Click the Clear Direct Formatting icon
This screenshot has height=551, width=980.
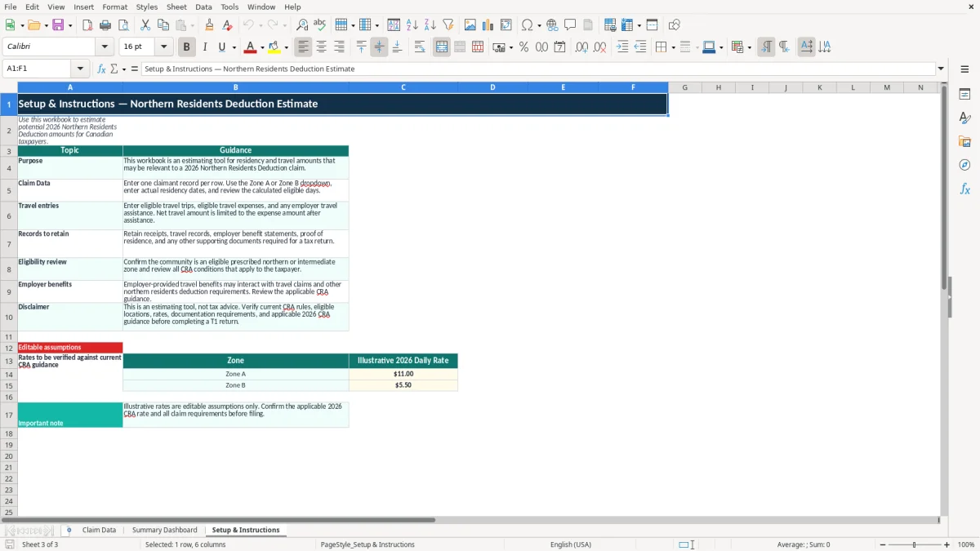coord(228,25)
